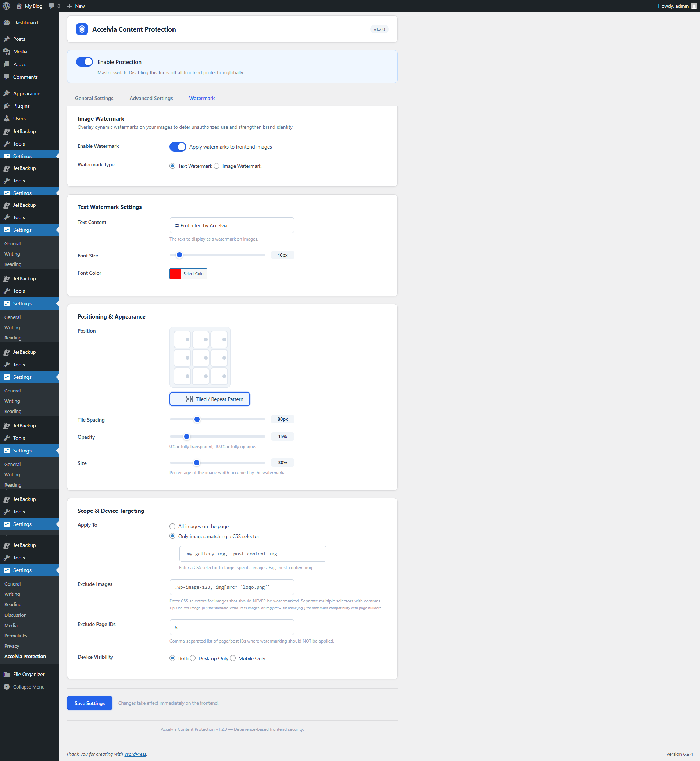Select the top-right watermark position cell

point(219,339)
